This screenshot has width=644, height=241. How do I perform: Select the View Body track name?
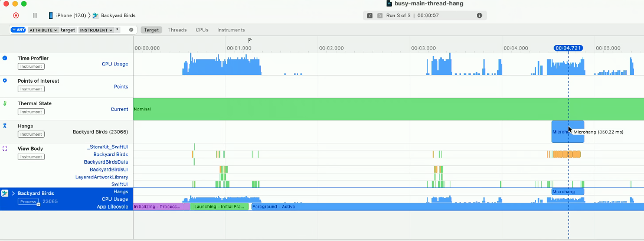[30, 149]
